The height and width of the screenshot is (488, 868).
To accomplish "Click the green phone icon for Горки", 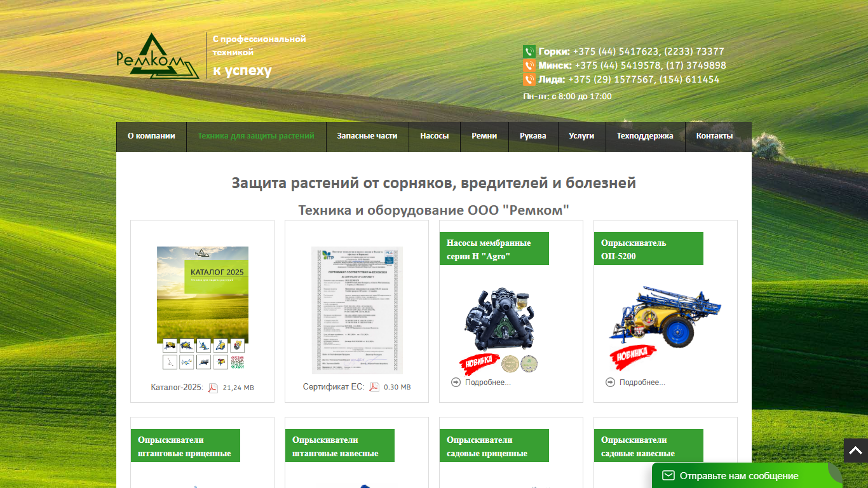I will pyautogui.click(x=529, y=51).
